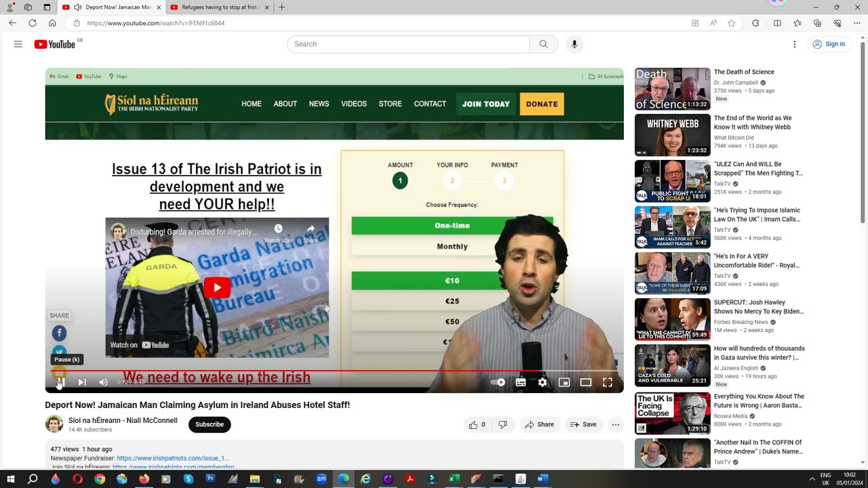Save video to playlist
The image size is (868, 488).
tap(583, 424)
